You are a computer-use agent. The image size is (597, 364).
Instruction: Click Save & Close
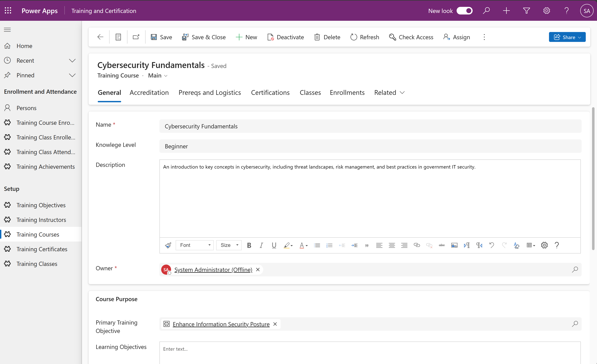pos(204,37)
